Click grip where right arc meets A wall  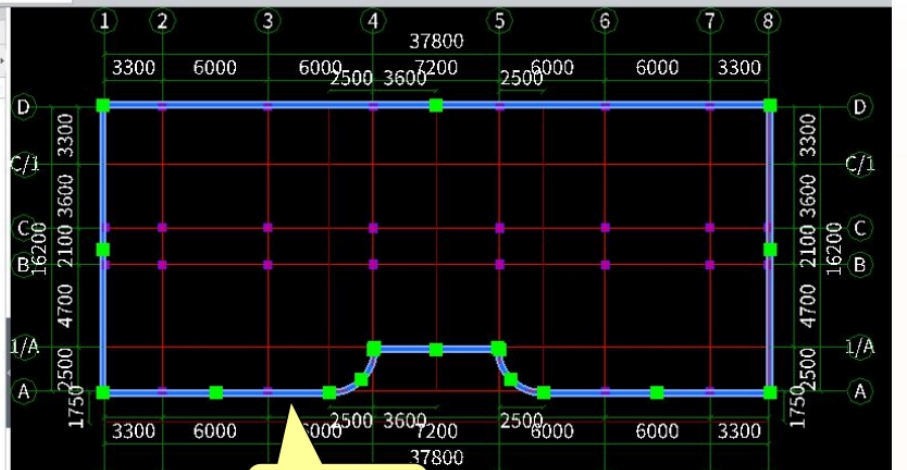point(544,393)
